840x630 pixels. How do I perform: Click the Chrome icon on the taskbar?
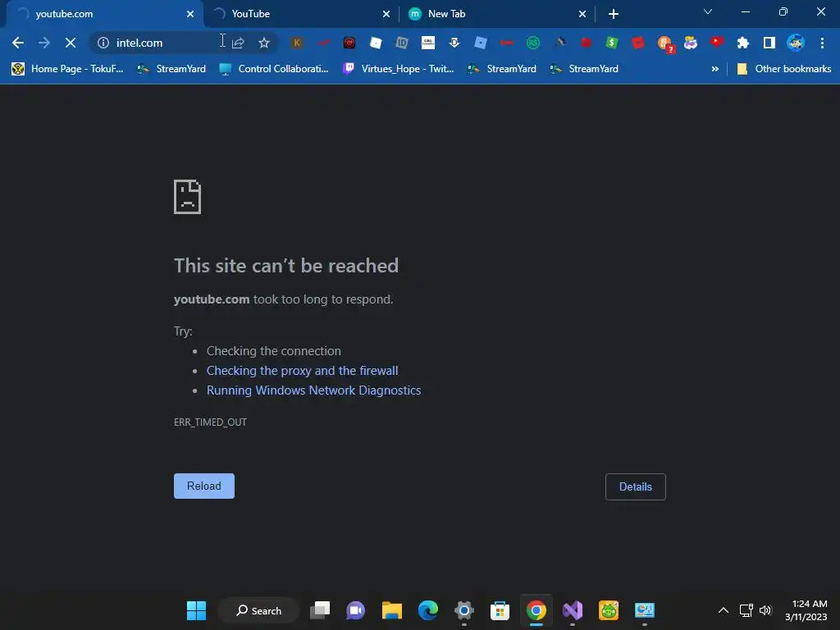coord(536,610)
